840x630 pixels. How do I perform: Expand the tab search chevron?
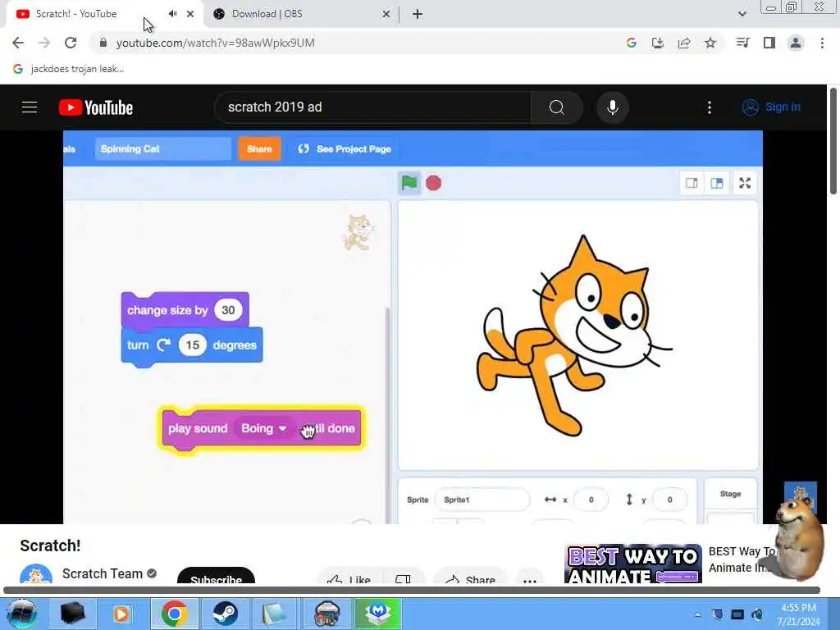(x=742, y=14)
